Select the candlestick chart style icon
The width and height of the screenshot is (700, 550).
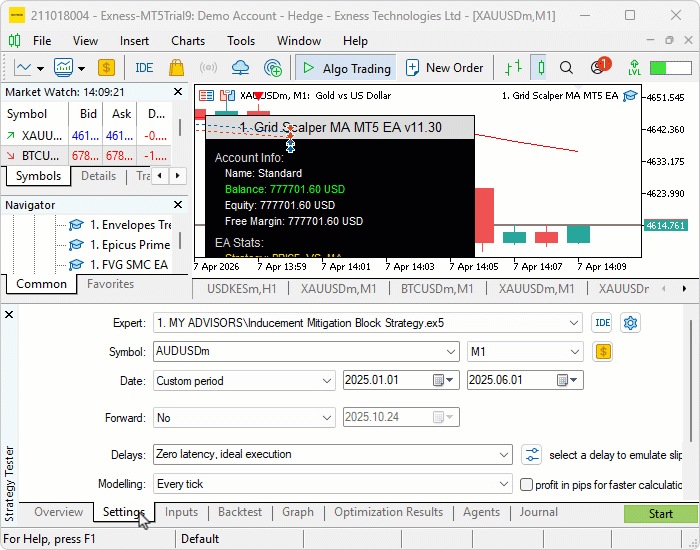tap(541, 68)
